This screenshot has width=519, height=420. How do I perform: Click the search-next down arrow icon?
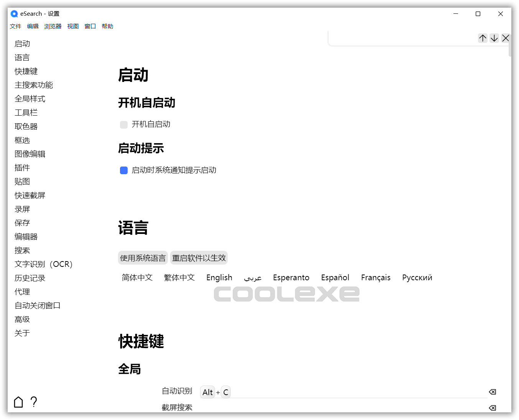pos(494,38)
